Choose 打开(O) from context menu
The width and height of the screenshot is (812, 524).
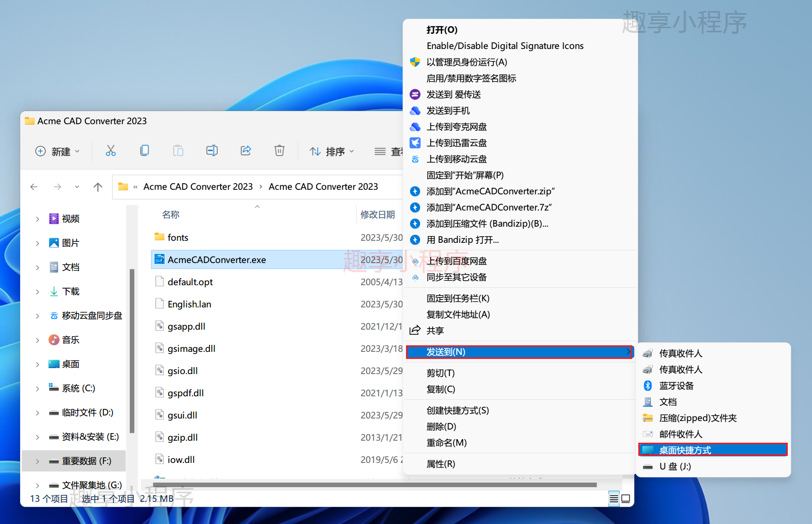tap(520, 30)
